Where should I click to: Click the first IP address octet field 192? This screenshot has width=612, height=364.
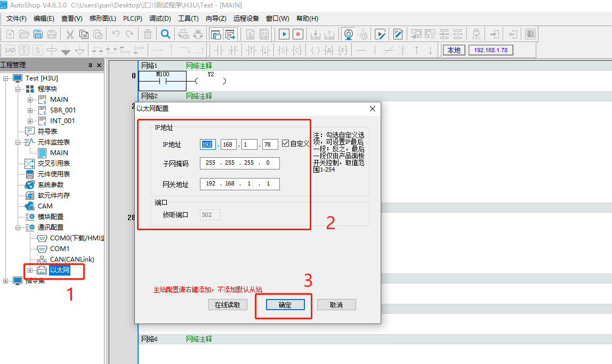(x=208, y=144)
